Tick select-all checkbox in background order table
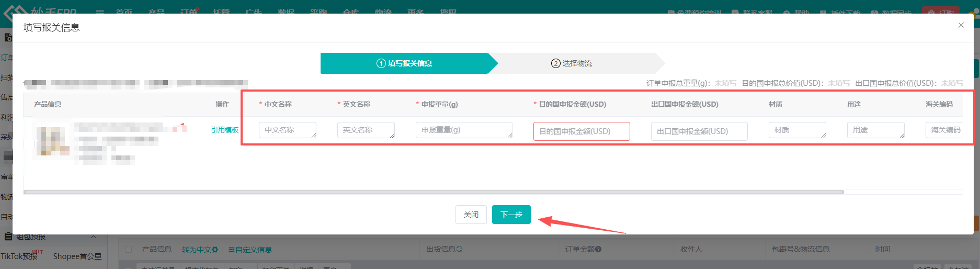Image resolution: width=980 pixels, height=269 pixels. coord(129,250)
